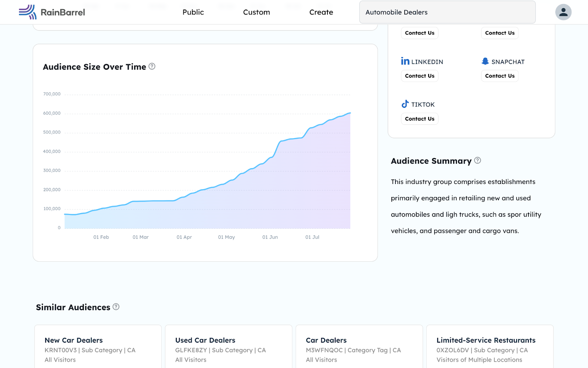Open the Public menu tab
588x368 pixels.
pyautogui.click(x=193, y=12)
